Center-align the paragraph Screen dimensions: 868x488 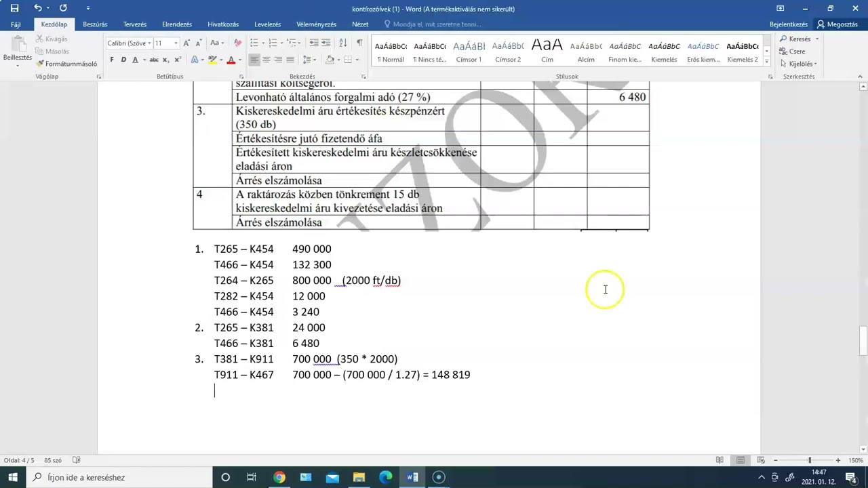pyautogui.click(x=266, y=60)
